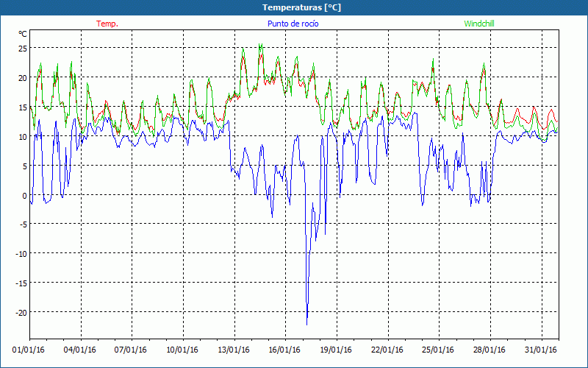Click the y-axis value 20
Viewport: 588px width, 368px height.
point(23,78)
